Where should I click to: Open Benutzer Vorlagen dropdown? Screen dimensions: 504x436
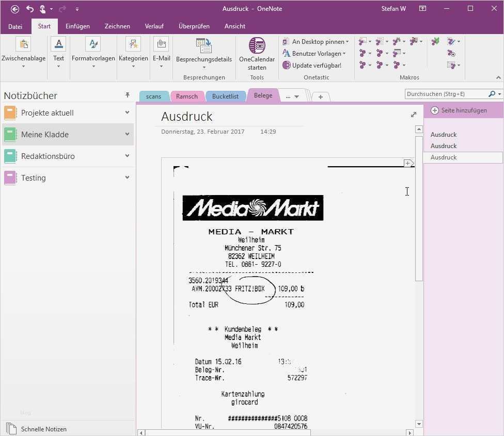coord(314,54)
